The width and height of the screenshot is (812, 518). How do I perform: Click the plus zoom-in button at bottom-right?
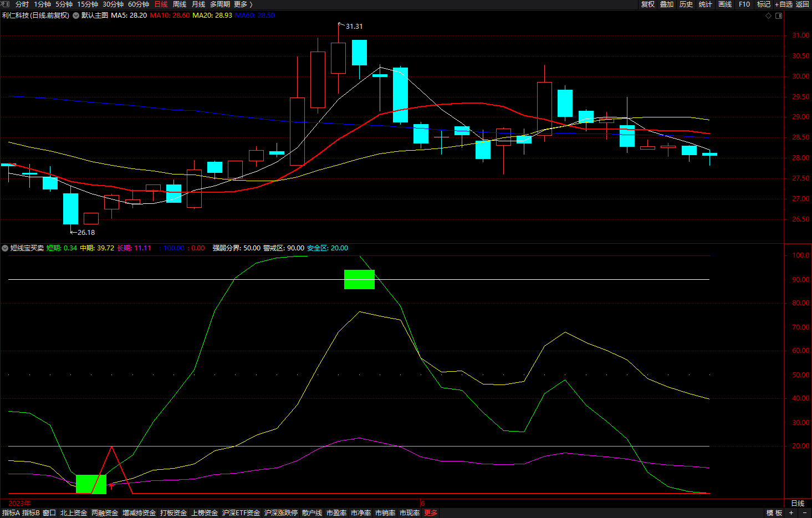791,513
